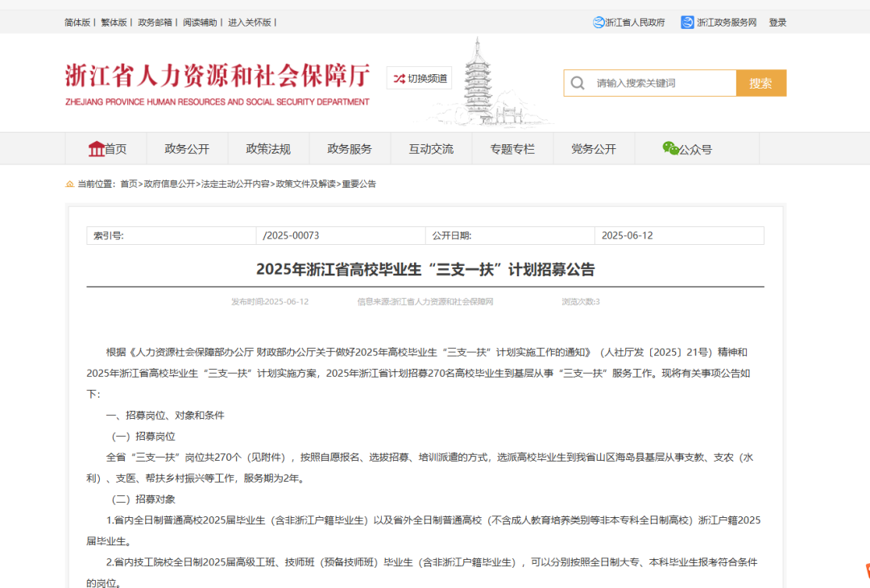Open the 政策法规 menu
The image size is (870, 588).
268,149
